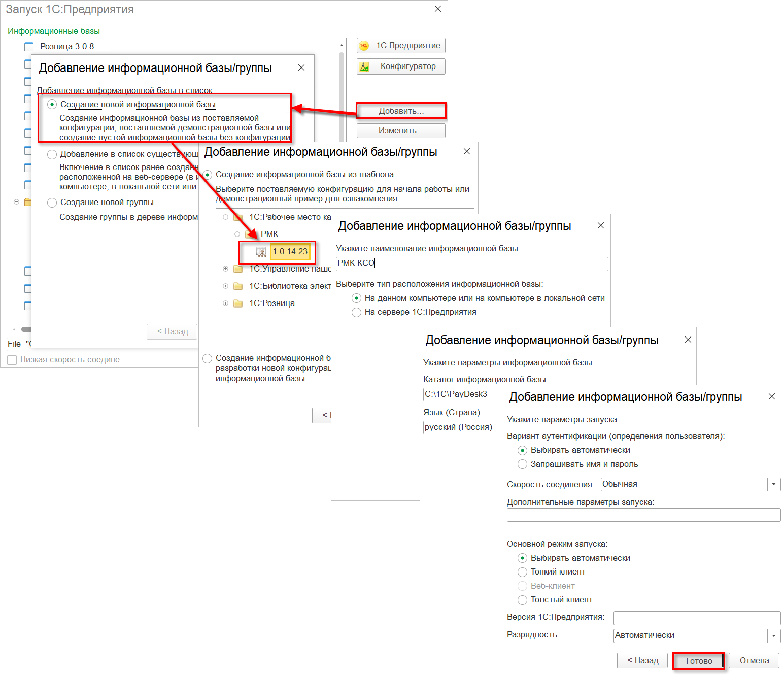The width and height of the screenshot is (784, 675).
Task: Select template version '1.0.14.23'
Action: tap(290, 252)
